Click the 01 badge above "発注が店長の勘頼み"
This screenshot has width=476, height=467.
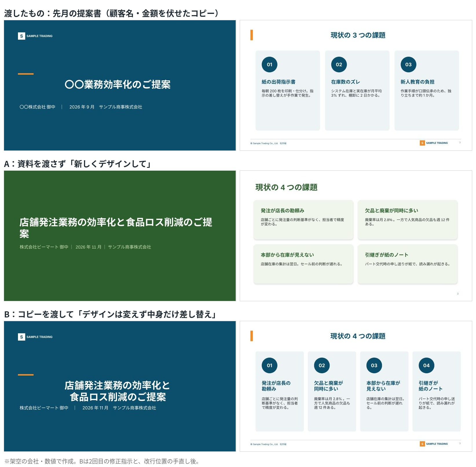(270, 365)
